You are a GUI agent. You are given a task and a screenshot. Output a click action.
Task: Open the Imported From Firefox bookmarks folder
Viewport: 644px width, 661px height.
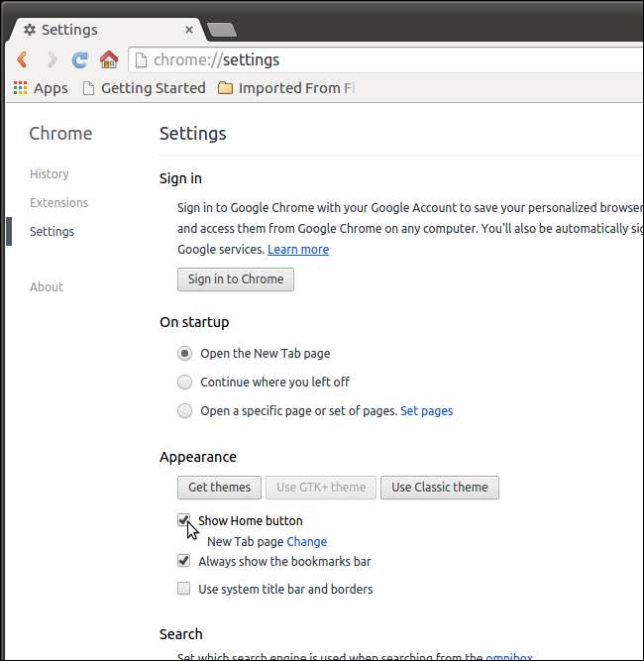[285, 88]
